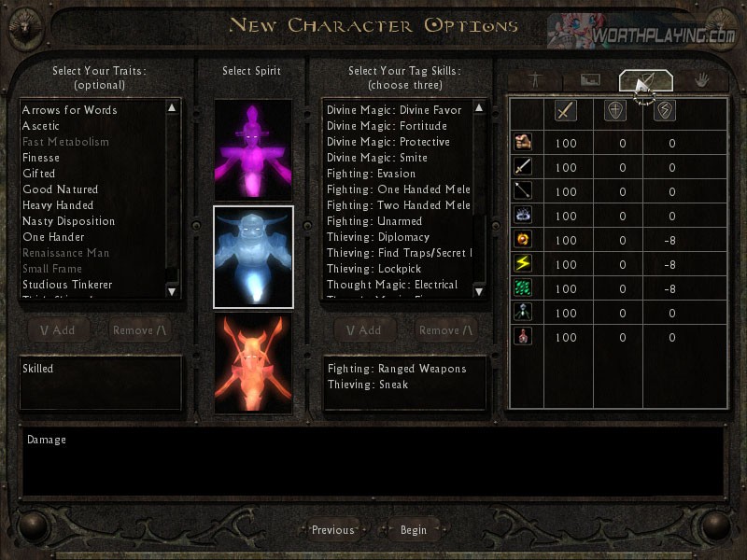The width and height of the screenshot is (747, 560).
Task: Select Thieving: Lockpick tag skill
Action: click(374, 269)
